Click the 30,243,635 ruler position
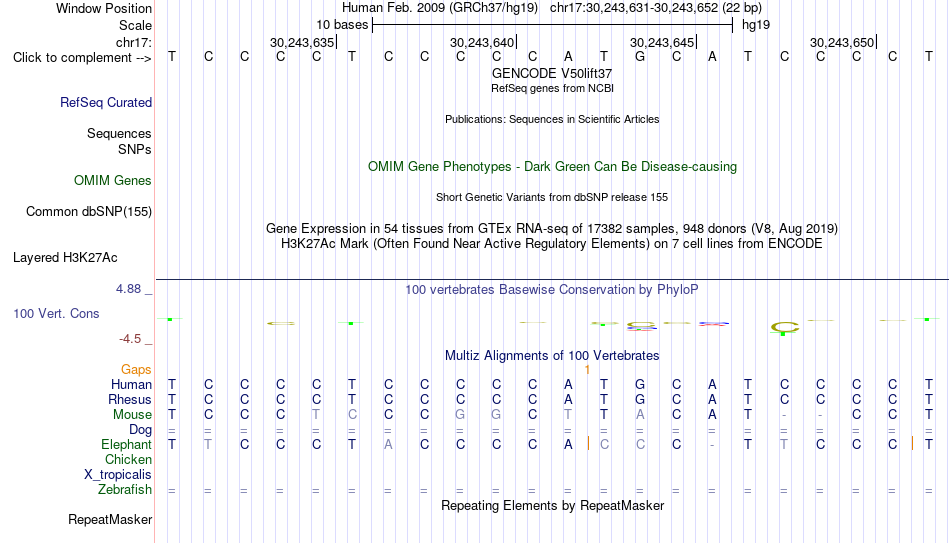The image size is (950, 543). coord(302,42)
